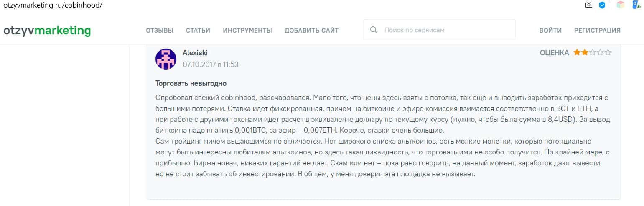Open the ИНСТРУМЕНТЫ menu item
This screenshot has width=644, height=206.
[x=247, y=31]
